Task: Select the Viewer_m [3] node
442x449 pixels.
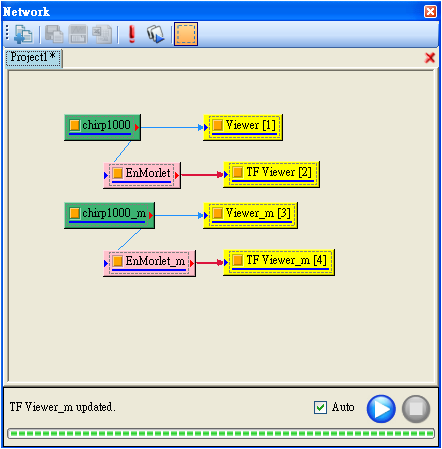Action: pyautogui.click(x=250, y=215)
